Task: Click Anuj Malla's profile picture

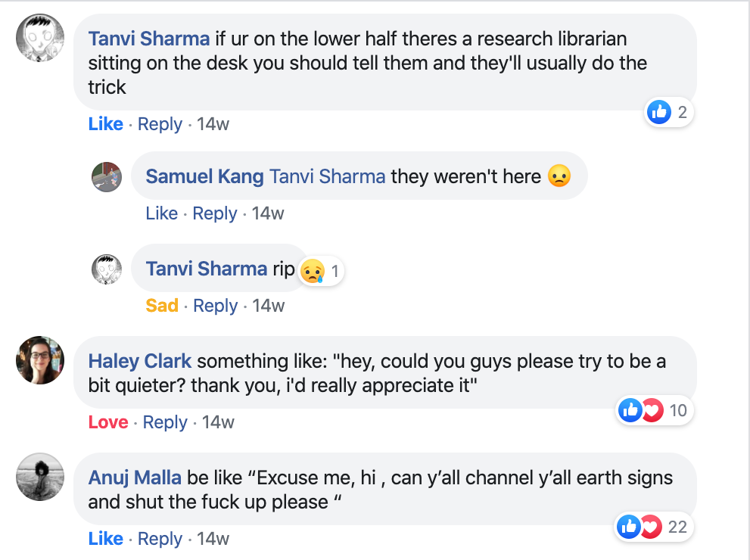Action: (39, 478)
